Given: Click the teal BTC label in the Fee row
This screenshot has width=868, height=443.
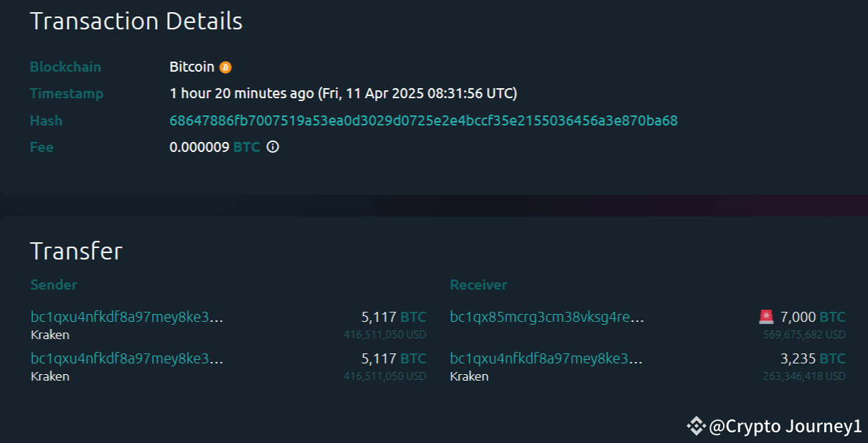Looking at the screenshot, I should pos(247,147).
